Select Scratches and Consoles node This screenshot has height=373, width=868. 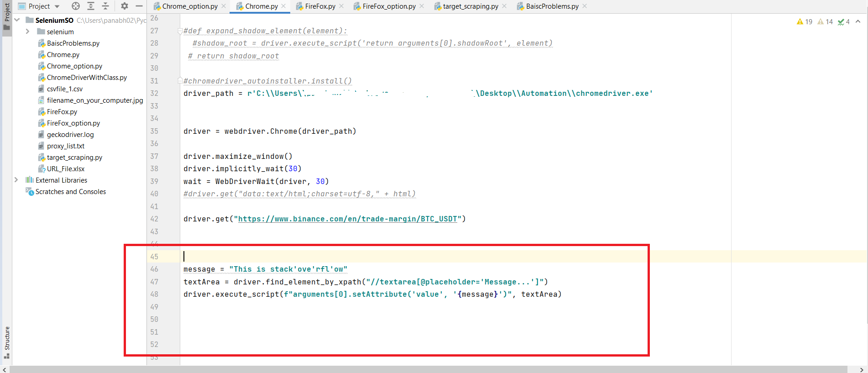point(71,191)
